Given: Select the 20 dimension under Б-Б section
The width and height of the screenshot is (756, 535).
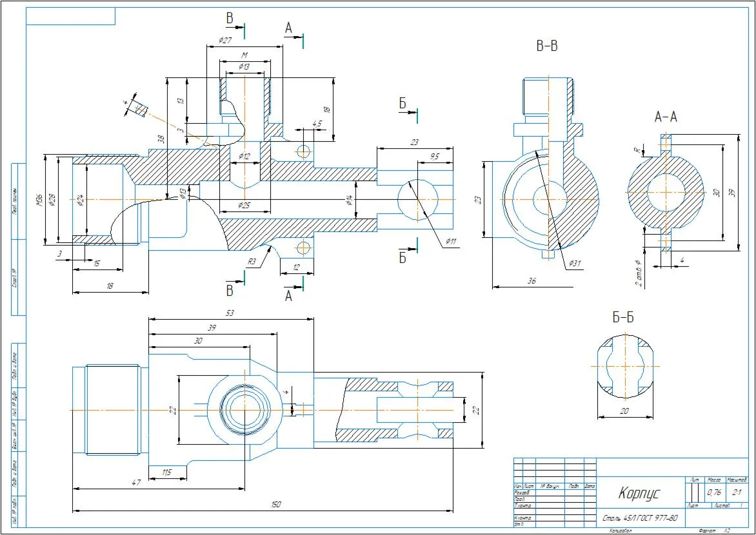Looking at the screenshot, I should click(x=624, y=411).
